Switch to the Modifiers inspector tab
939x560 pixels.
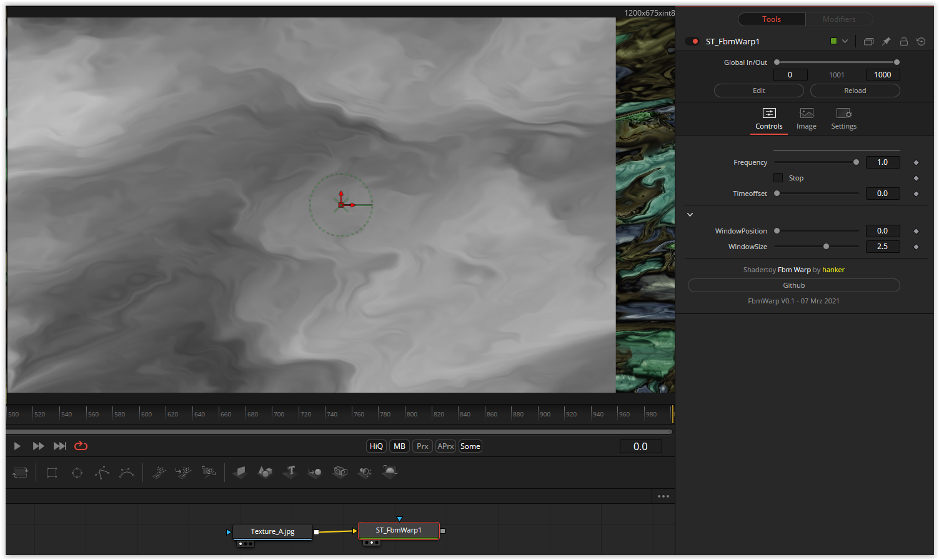[x=839, y=19]
